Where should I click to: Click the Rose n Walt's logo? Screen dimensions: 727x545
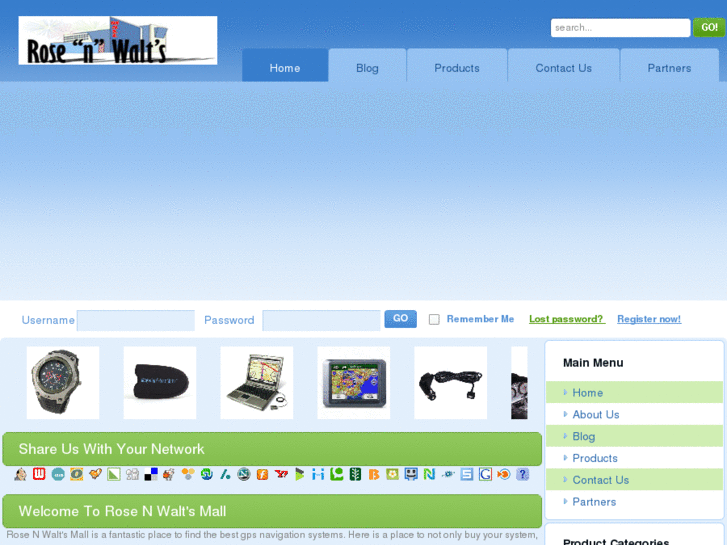click(x=118, y=40)
